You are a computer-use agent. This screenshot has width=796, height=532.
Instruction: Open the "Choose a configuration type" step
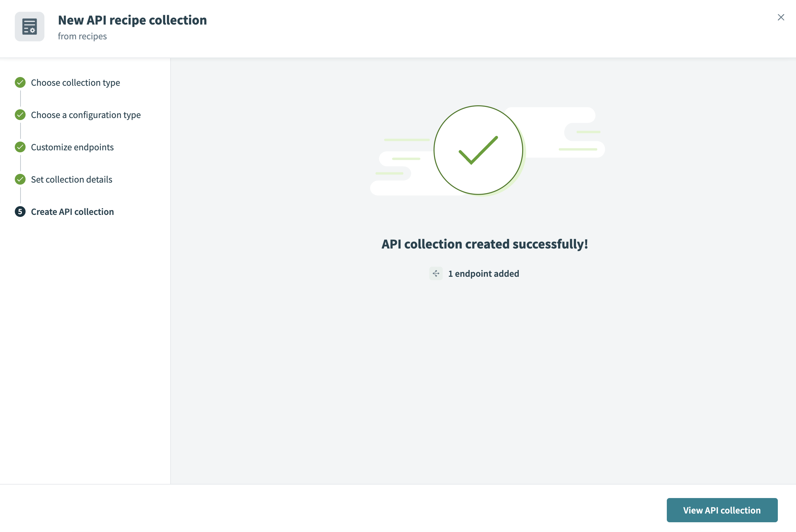click(85, 115)
